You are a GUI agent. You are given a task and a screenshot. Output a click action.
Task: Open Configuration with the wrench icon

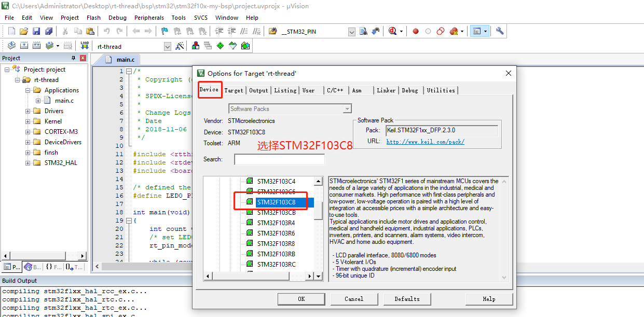coord(500,31)
